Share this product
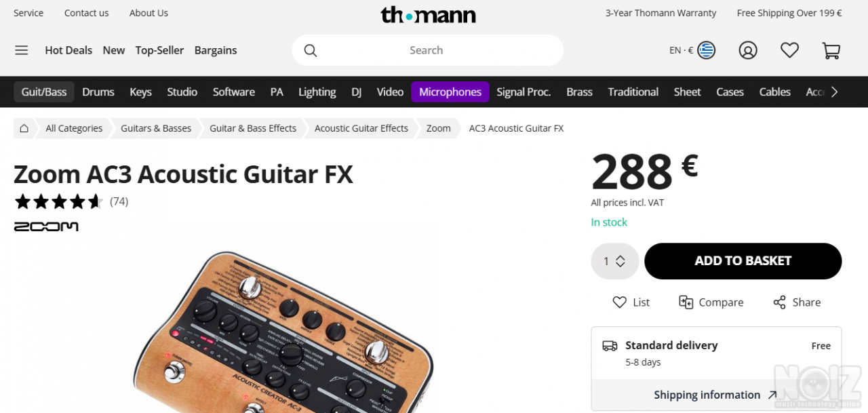 [x=797, y=302]
